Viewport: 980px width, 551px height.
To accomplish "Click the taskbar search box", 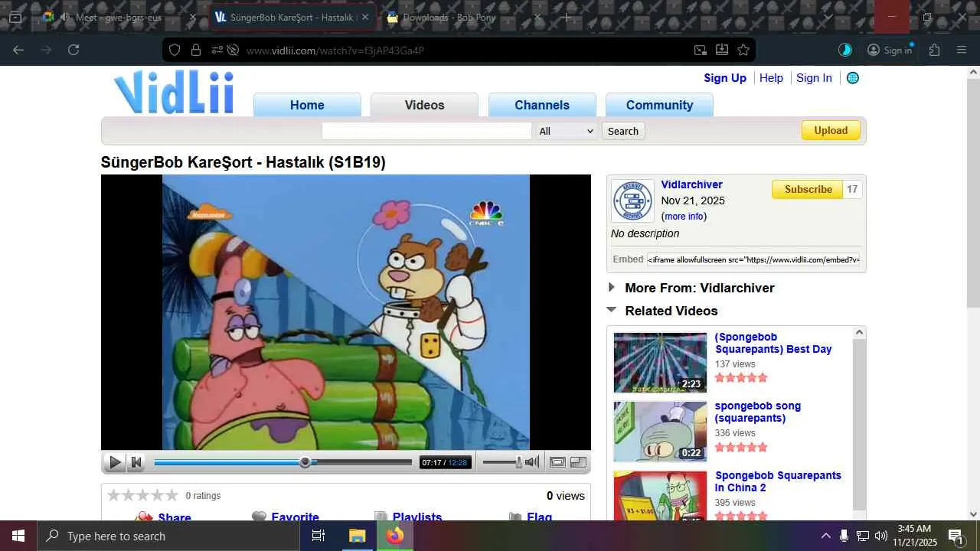I will [x=168, y=536].
